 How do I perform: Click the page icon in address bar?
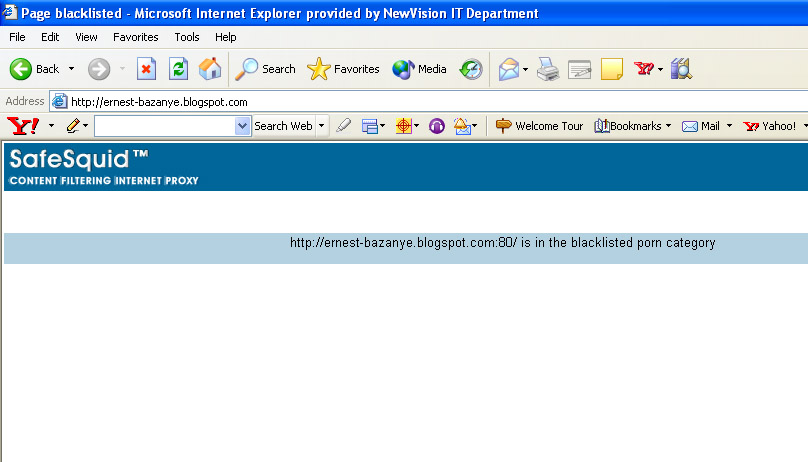coord(60,101)
